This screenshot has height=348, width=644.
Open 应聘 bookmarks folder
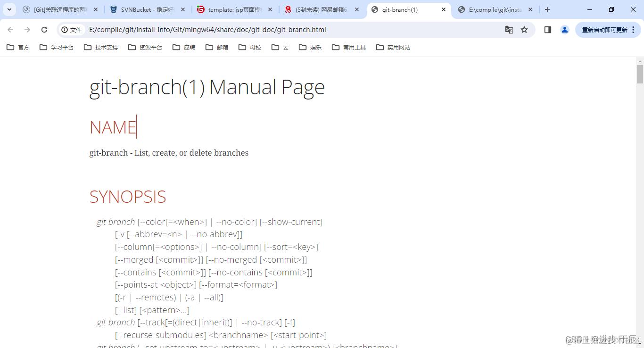pyautogui.click(x=184, y=47)
